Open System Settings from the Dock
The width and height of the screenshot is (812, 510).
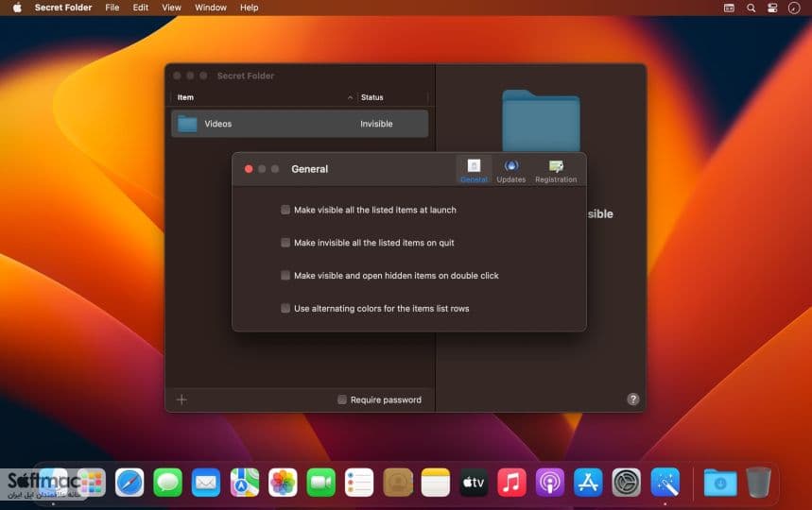click(x=627, y=483)
